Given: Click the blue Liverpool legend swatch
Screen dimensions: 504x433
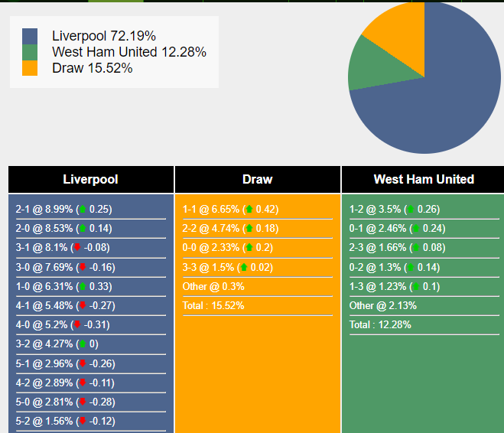Looking at the screenshot, I should [30, 36].
